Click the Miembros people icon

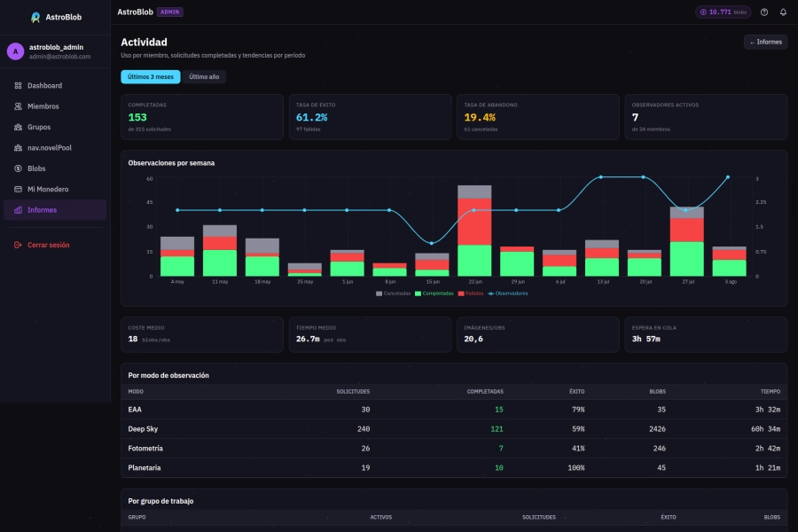tap(18, 106)
